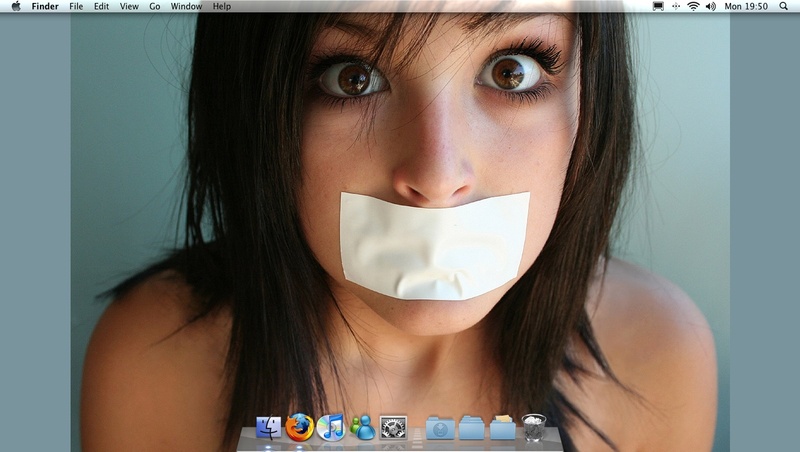Click the display status icon in menu bar

point(658,6)
